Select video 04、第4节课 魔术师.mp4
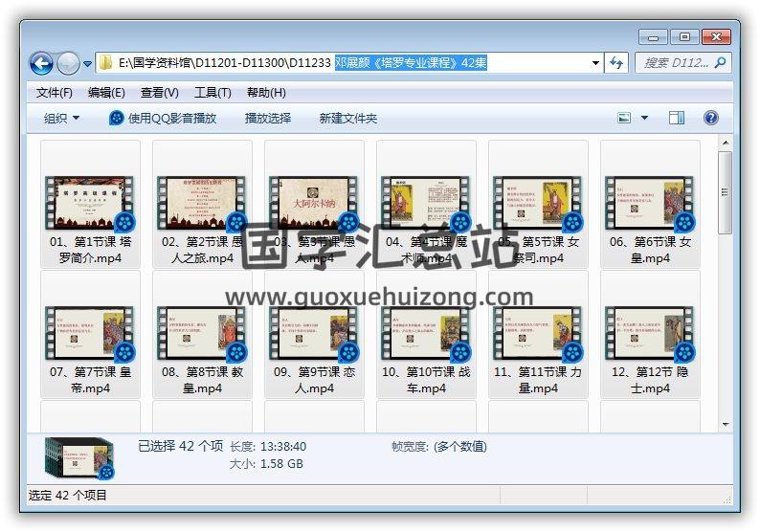This screenshot has width=760, height=532. (x=427, y=205)
